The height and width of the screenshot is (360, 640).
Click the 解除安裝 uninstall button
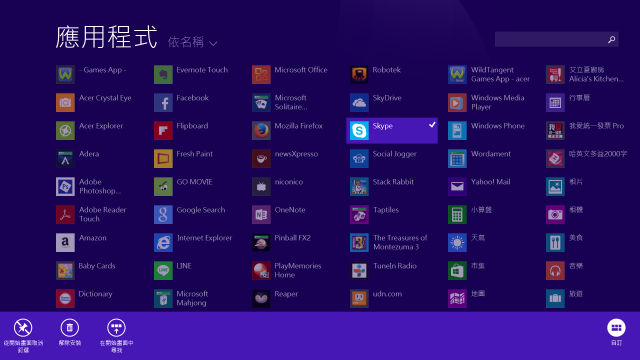coord(70,332)
